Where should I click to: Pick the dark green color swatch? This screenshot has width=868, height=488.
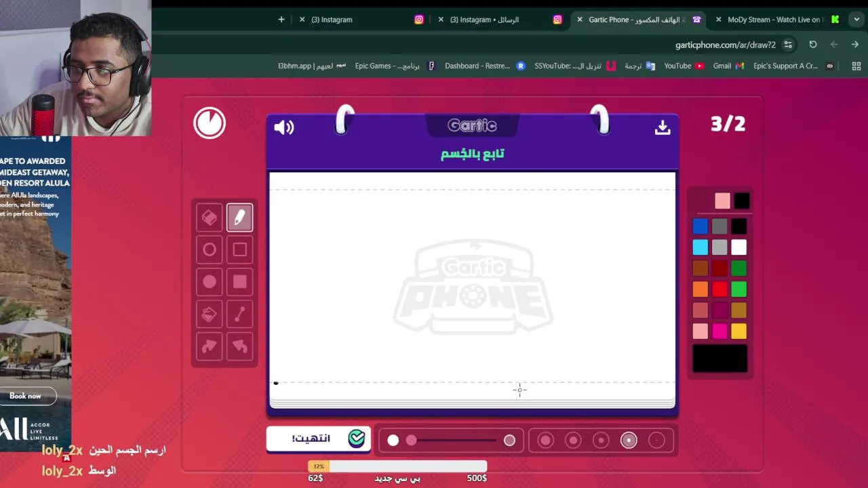[x=739, y=268]
